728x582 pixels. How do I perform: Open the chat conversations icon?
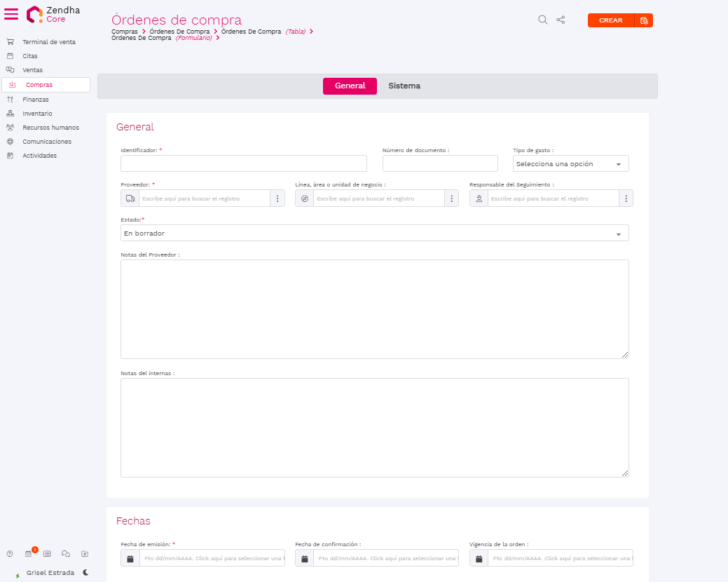[66, 553]
